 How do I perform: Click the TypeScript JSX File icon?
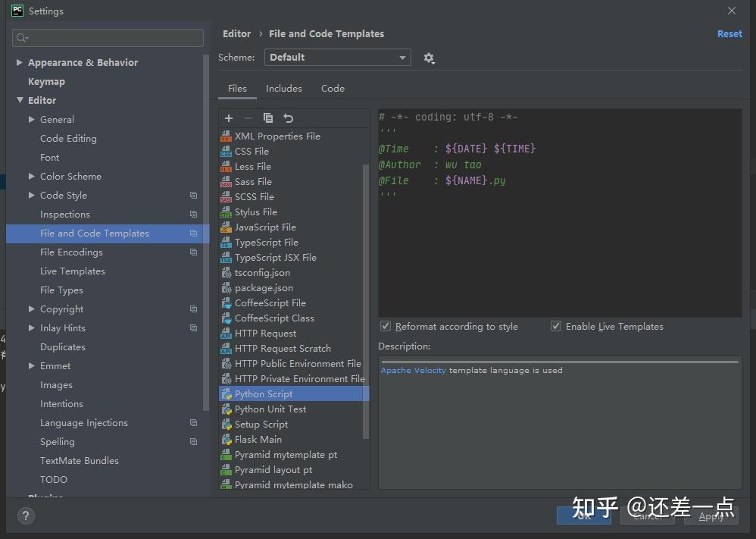pyautogui.click(x=226, y=258)
